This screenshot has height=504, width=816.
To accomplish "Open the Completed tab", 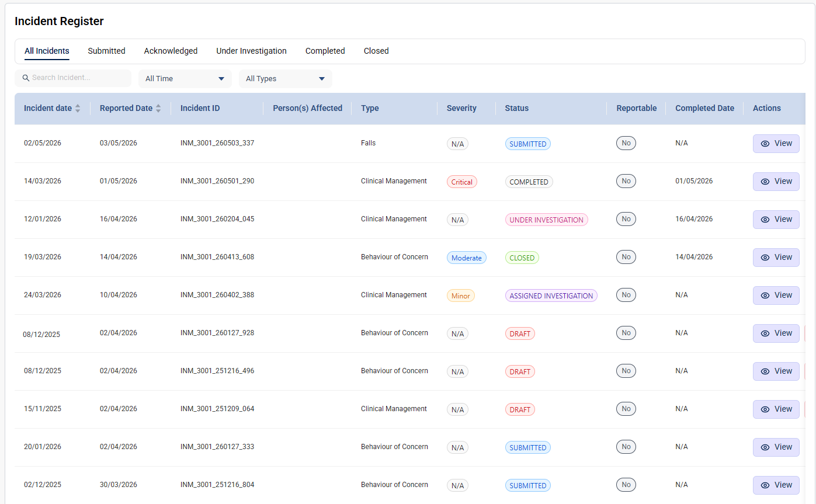I will [325, 51].
